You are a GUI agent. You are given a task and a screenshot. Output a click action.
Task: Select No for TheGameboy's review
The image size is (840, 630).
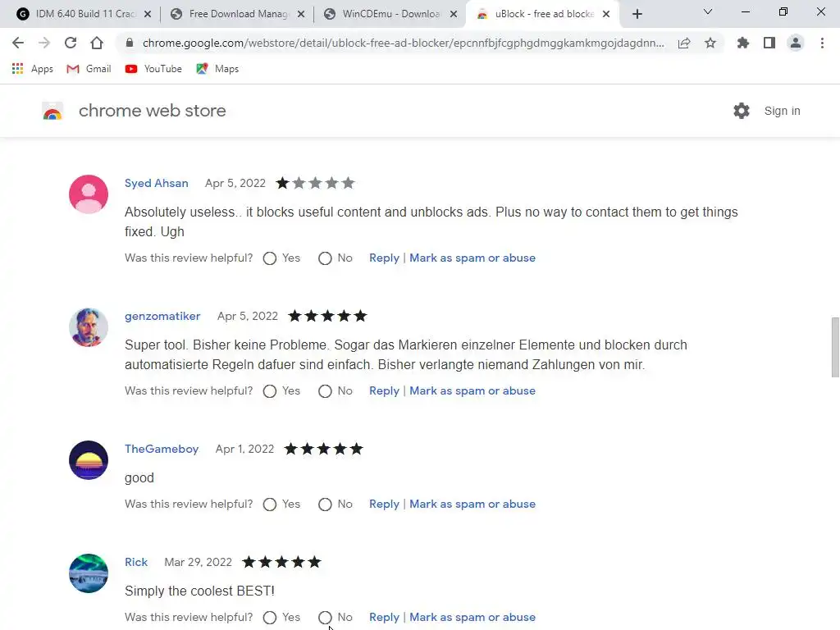pyautogui.click(x=325, y=504)
